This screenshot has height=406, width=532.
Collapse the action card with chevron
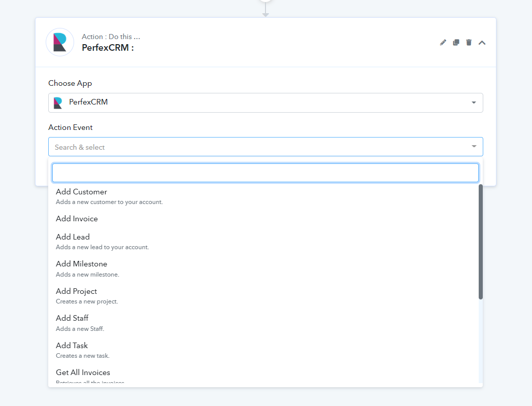coord(482,43)
